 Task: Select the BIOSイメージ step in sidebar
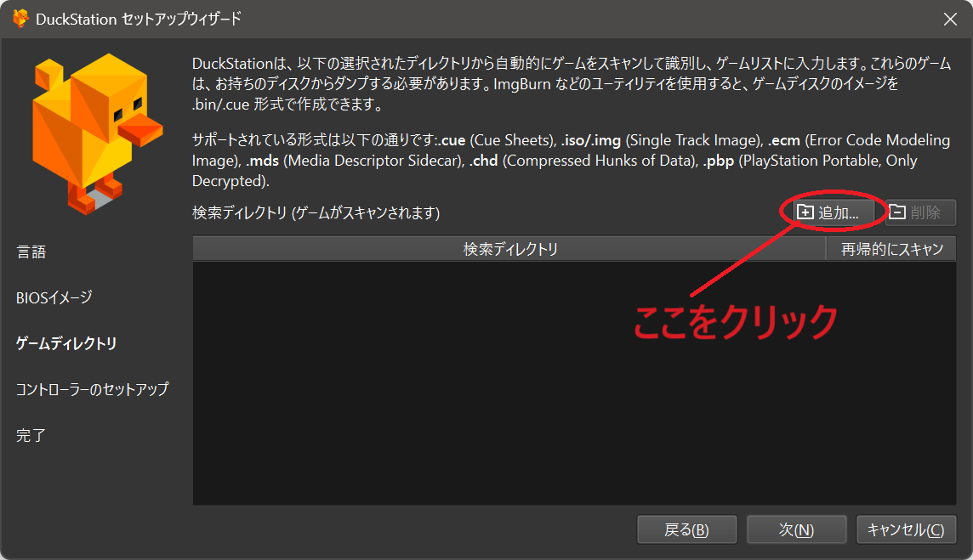tap(54, 297)
